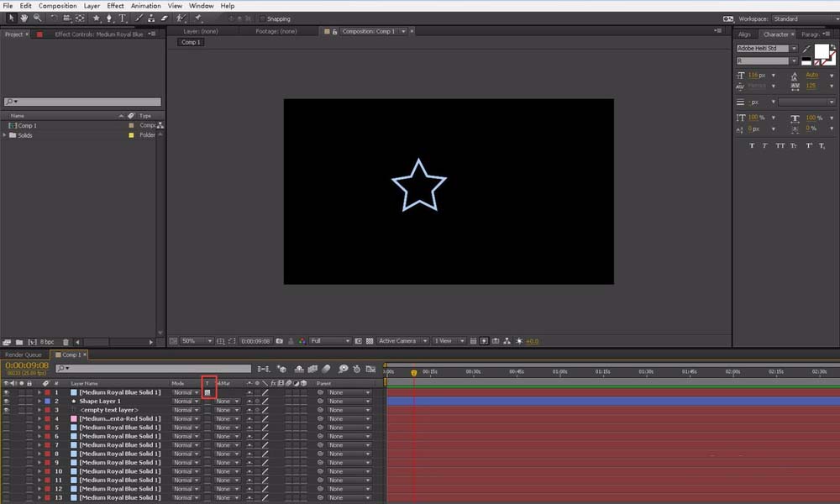Select the Hand tool
This screenshot has height=504, width=840.
tap(24, 18)
